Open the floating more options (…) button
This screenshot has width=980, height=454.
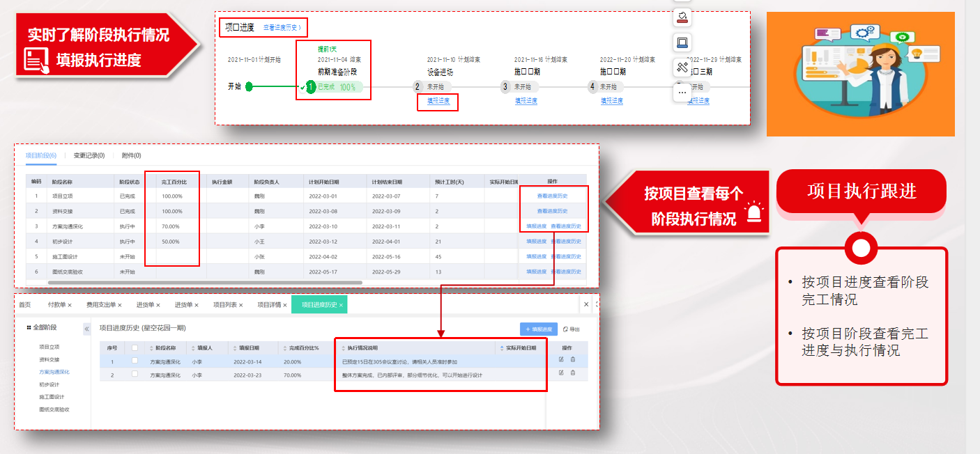(x=682, y=91)
